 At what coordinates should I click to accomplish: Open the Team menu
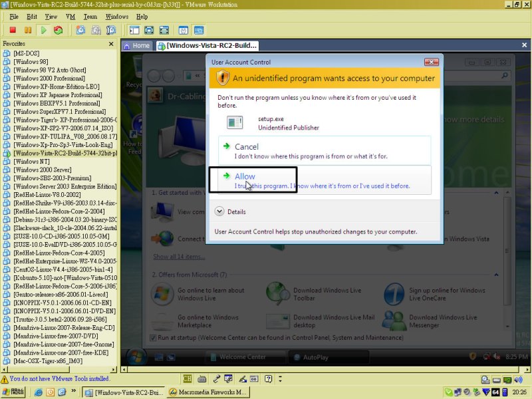click(x=90, y=17)
